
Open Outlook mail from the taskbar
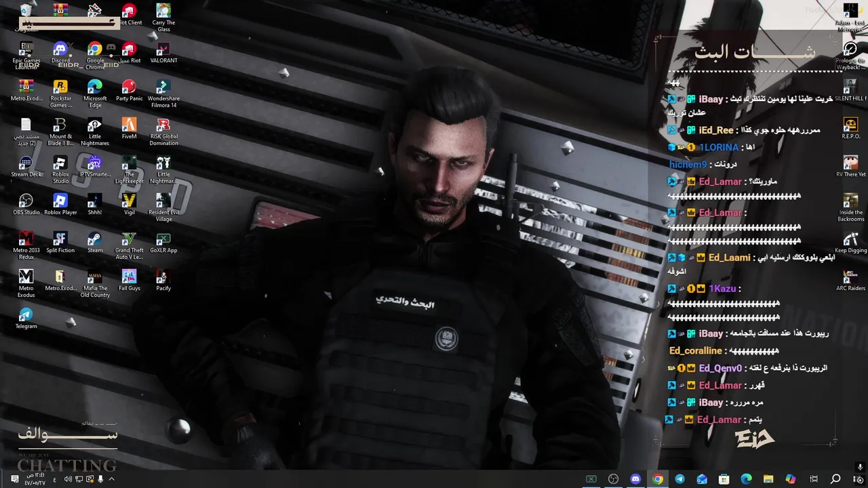click(x=702, y=479)
